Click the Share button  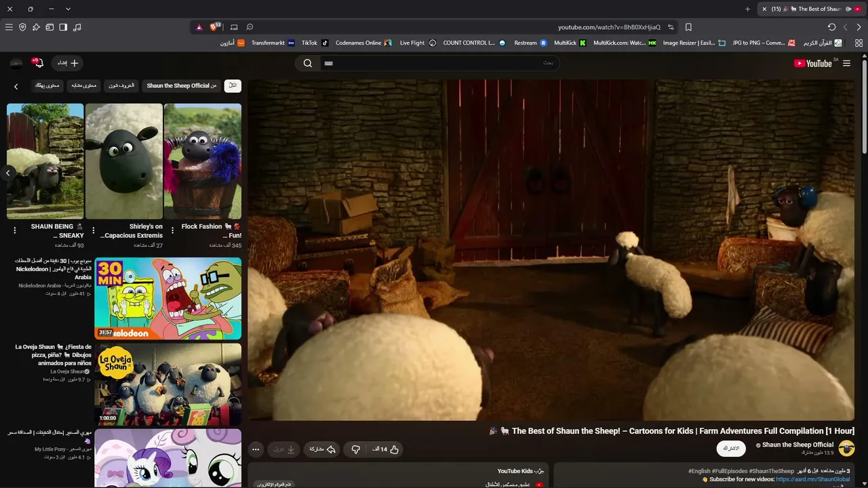(x=323, y=449)
